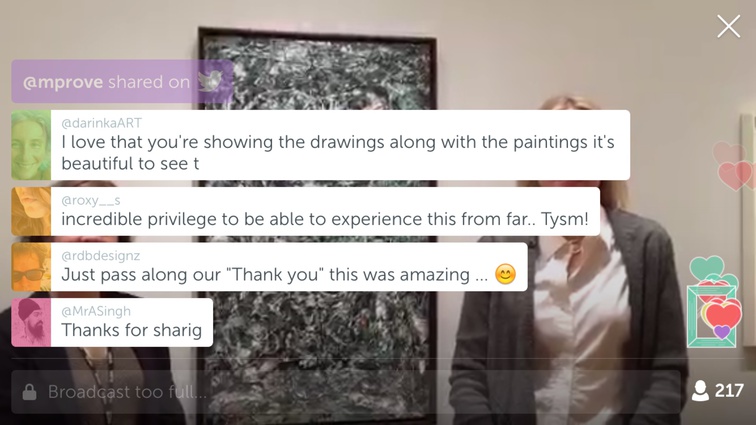
Task: Open the viewer count person icon
Action: 700,391
